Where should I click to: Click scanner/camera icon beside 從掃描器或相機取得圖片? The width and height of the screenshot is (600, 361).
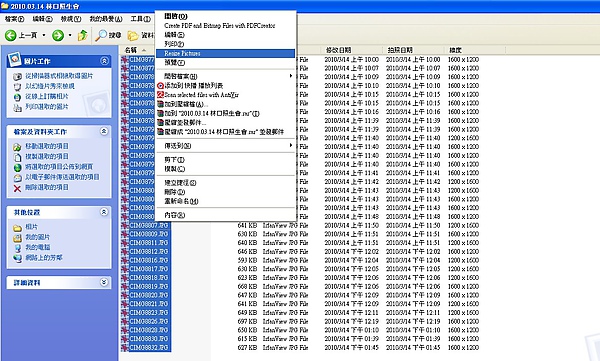click(x=17, y=77)
